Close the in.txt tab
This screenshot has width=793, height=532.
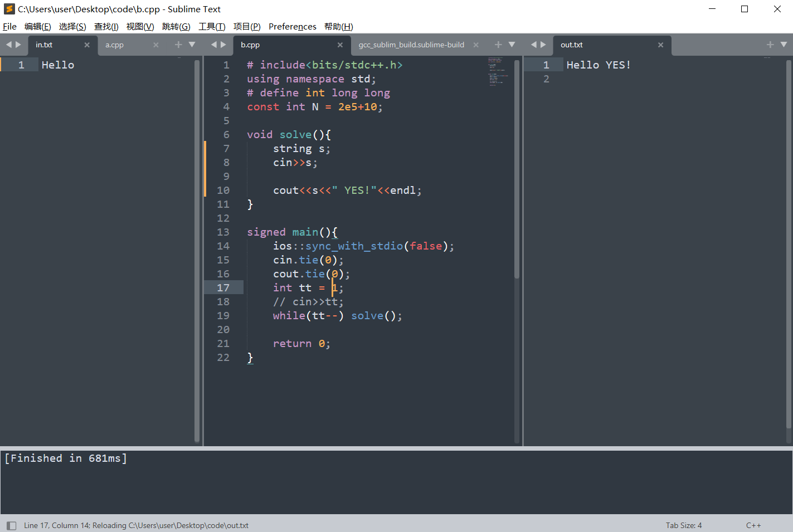[87, 45]
